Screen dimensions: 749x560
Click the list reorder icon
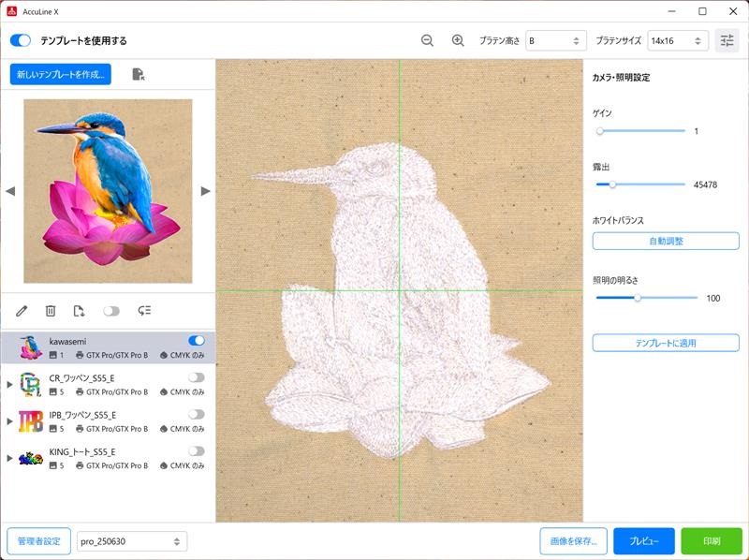click(144, 311)
